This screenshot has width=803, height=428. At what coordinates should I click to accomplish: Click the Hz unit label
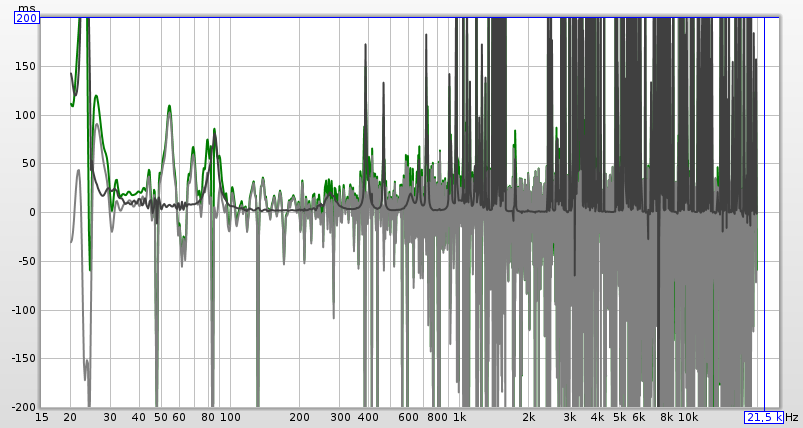pyautogui.click(x=792, y=417)
